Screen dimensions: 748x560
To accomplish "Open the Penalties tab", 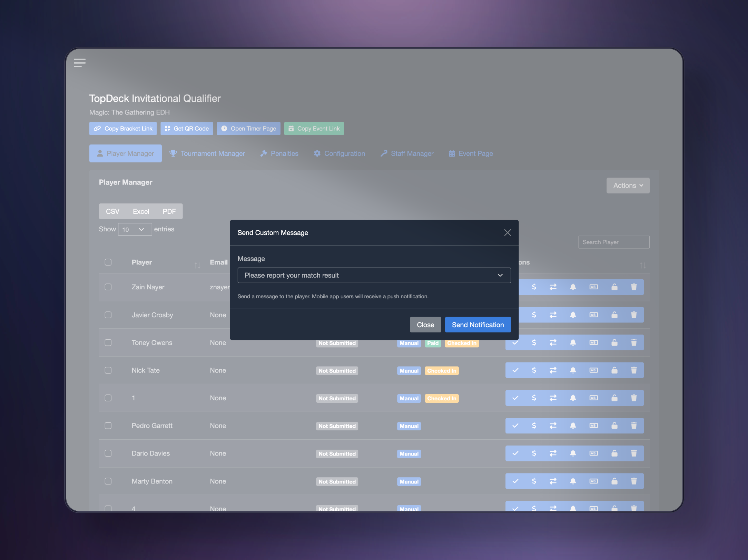I will 279,153.
